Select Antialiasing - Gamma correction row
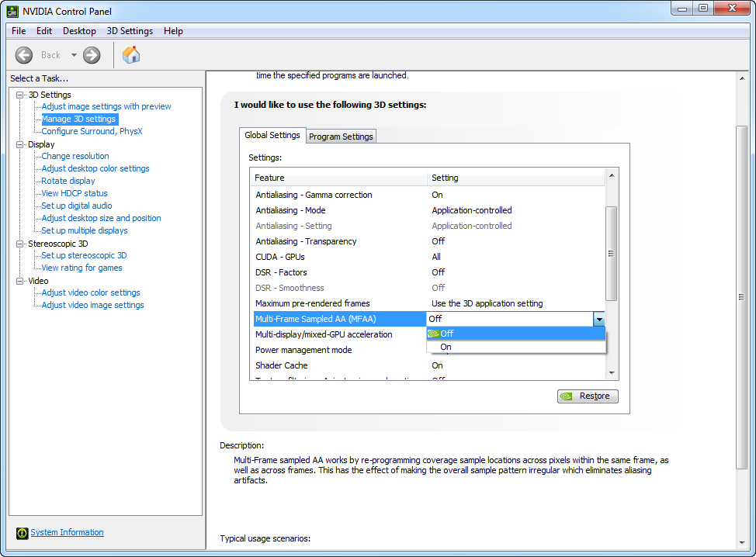This screenshot has height=557, width=756. [428, 195]
